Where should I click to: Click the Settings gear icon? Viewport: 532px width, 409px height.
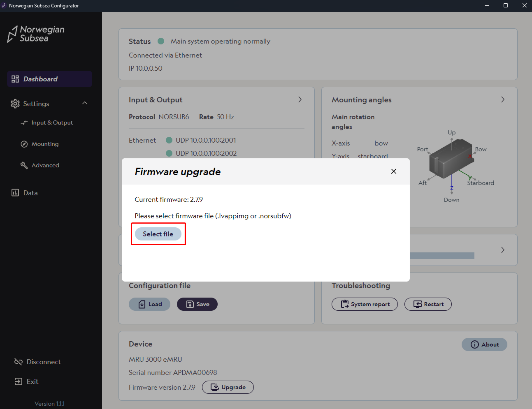(x=15, y=104)
